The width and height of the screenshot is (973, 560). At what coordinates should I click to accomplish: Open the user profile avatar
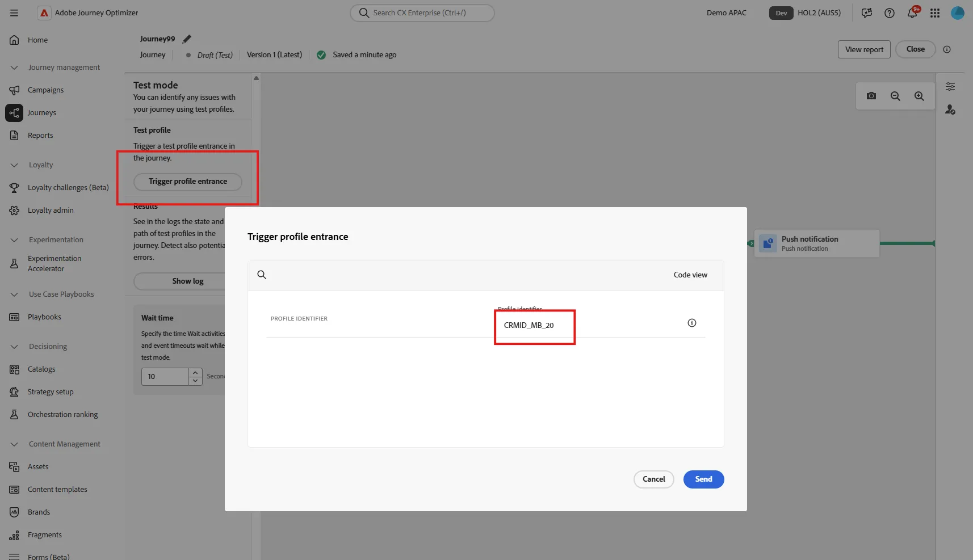point(958,12)
